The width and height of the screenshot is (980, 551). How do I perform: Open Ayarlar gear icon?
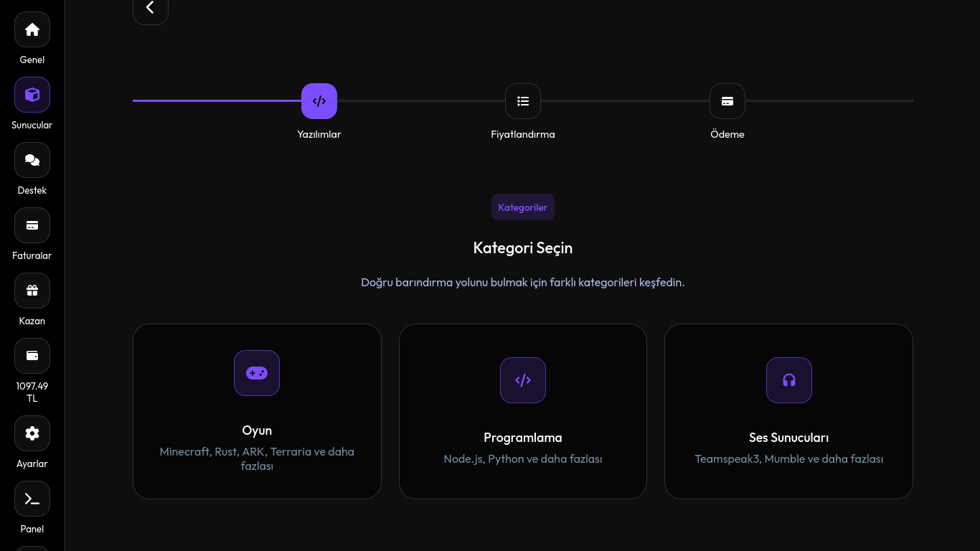(x=32, y=433)
